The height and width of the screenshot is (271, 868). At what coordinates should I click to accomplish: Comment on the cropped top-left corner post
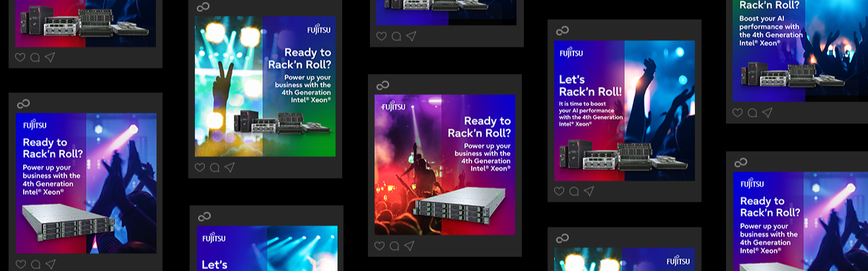click(x=35, y=57)
